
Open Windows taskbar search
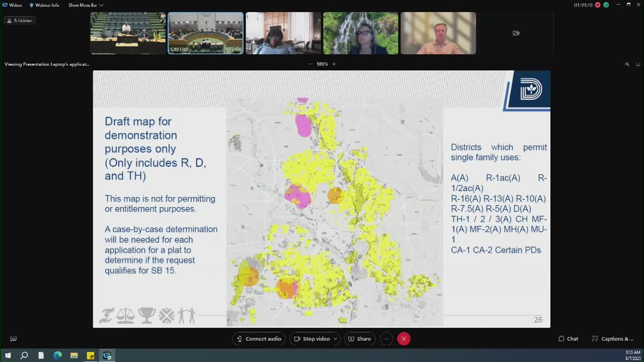(x=24, y=355)
